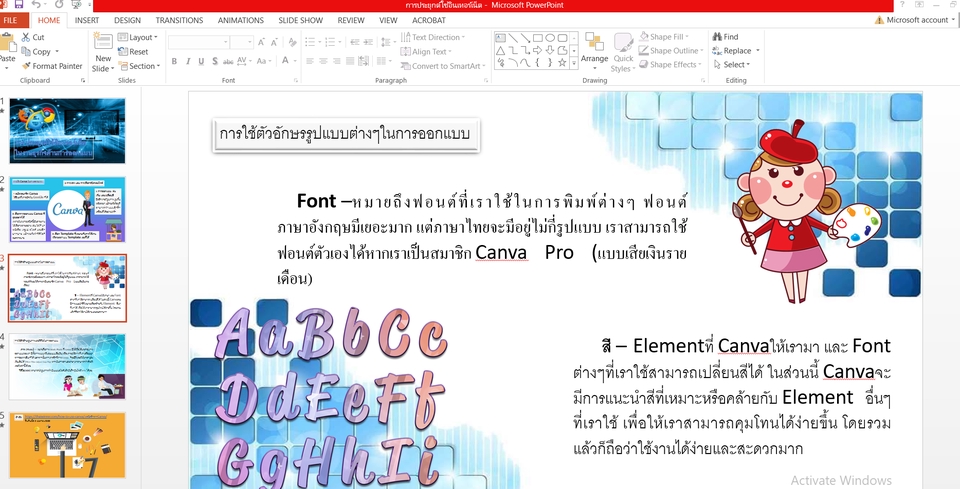Screen dimensions: 960x489
Task: Open the FILE tab
Action: [10, 20]
